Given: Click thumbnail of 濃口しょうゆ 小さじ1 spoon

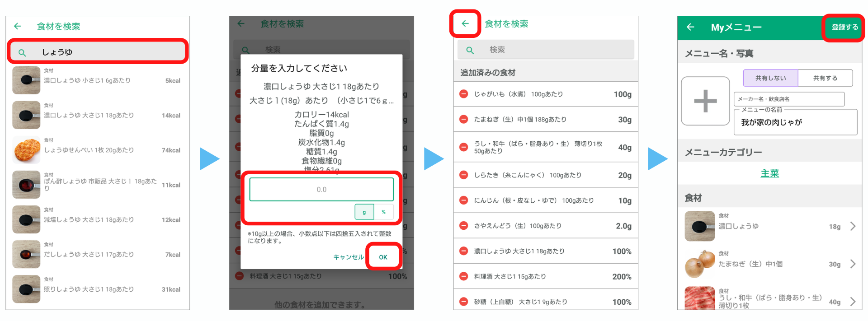Looking at the screenshot, I should coord(26,80).
